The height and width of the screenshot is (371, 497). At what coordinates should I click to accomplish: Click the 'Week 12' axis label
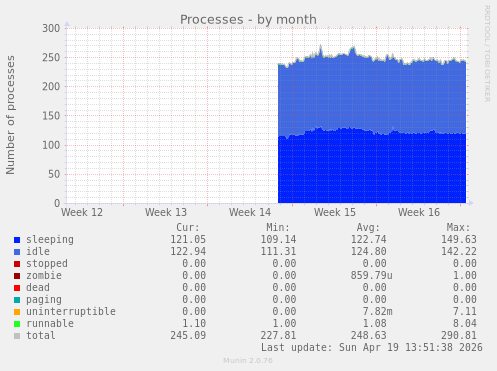point(82,212)
